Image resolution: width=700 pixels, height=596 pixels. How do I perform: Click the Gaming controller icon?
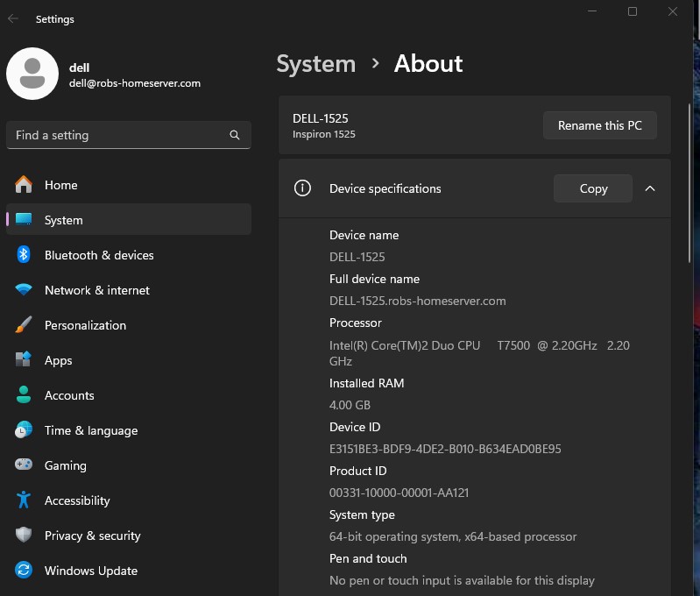[25, 465]
